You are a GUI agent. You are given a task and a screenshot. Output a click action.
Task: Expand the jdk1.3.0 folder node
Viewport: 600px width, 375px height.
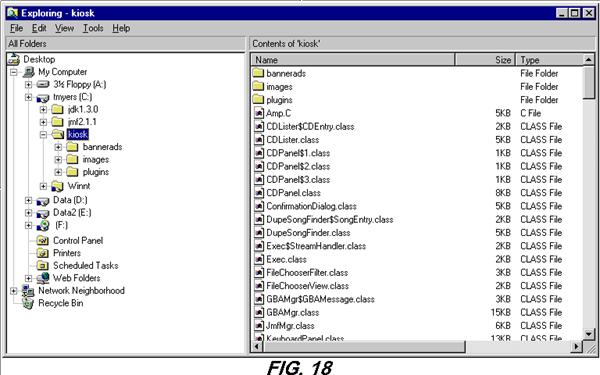coord(43,110)
